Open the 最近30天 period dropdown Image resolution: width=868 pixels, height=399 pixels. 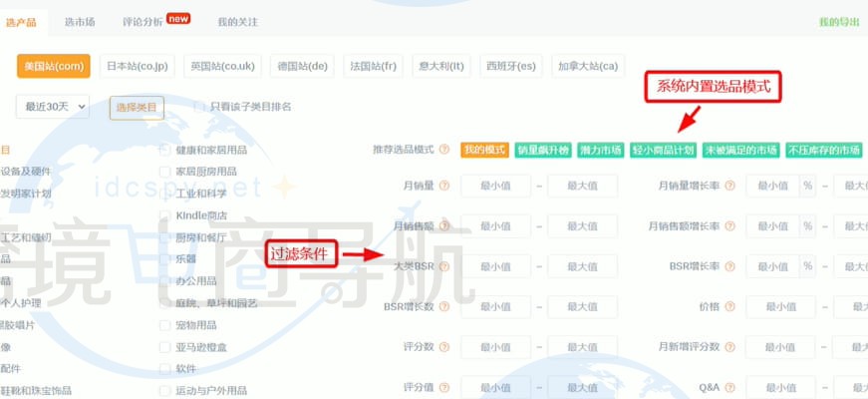[x=53, y=107]
